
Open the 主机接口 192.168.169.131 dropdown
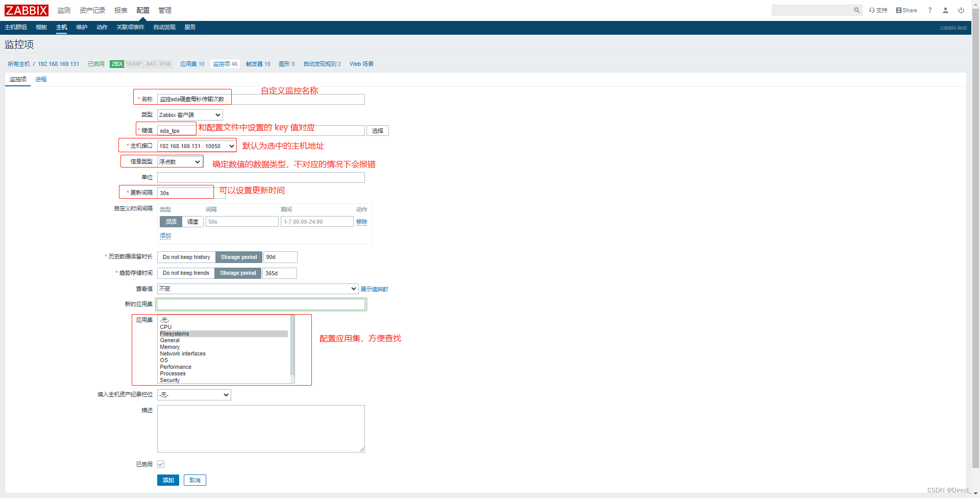click(x=197, y=146)
